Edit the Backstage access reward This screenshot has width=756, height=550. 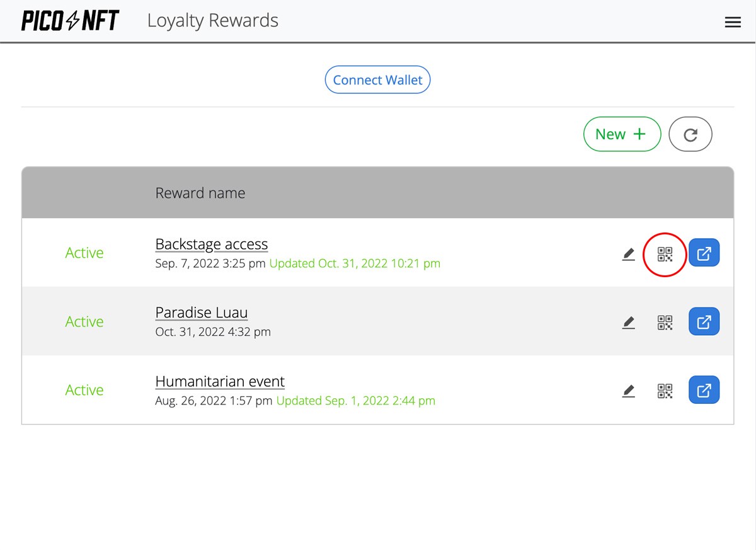click(x=628, y=253)
